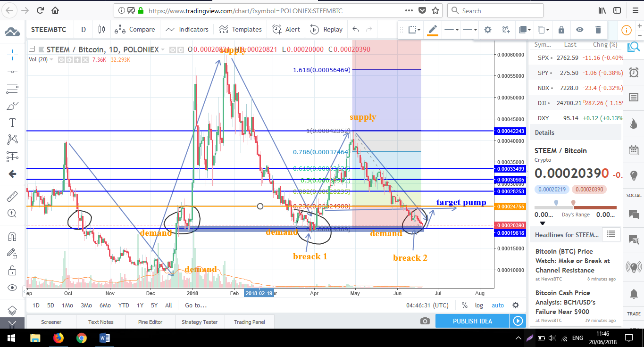Take a chart snapshot with camera icon

(x=425, y=321)
